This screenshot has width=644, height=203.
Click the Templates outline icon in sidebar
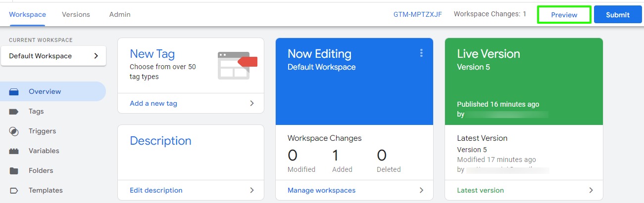coord(14,191)
